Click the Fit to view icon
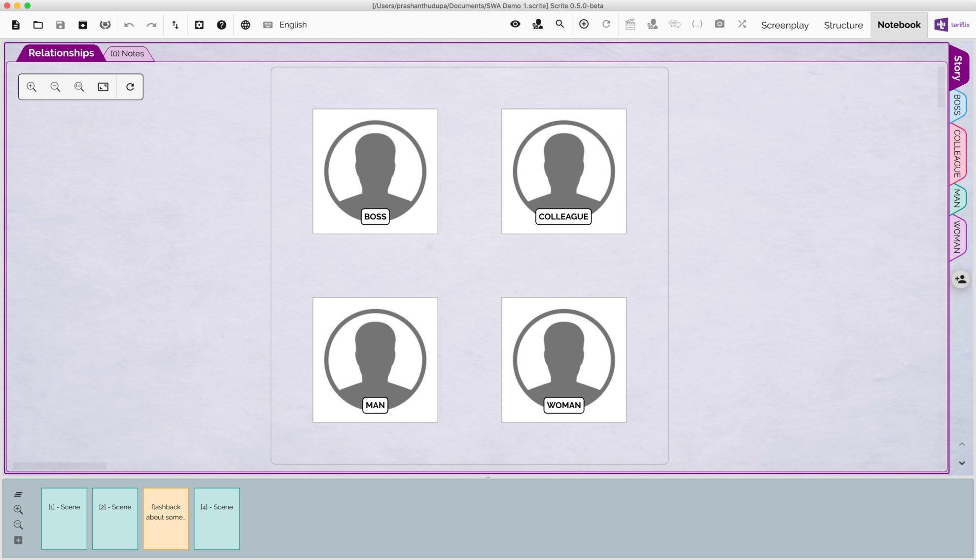976x560 pixels. tap(103, 87)
